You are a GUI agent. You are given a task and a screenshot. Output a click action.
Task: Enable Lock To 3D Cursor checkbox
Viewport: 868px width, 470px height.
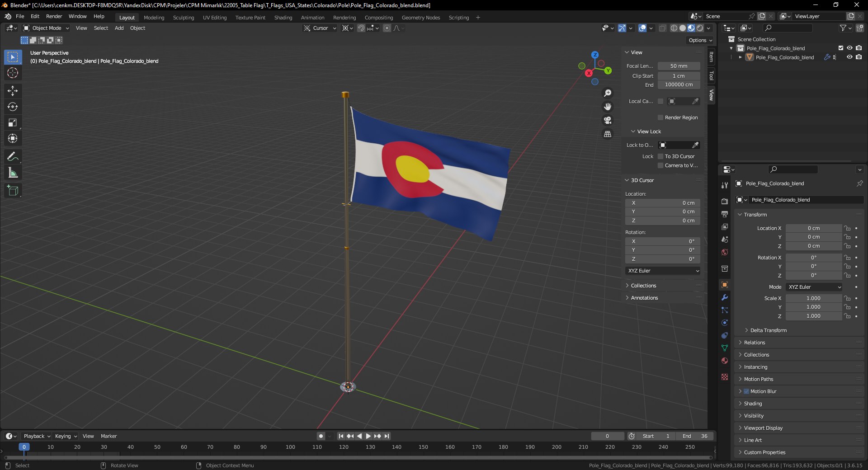point(660,156)
